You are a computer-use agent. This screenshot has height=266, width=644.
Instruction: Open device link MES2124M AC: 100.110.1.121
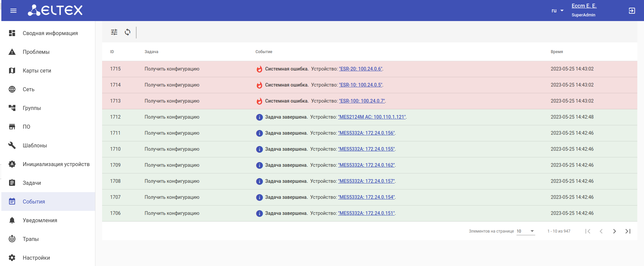tap(372, 117)
